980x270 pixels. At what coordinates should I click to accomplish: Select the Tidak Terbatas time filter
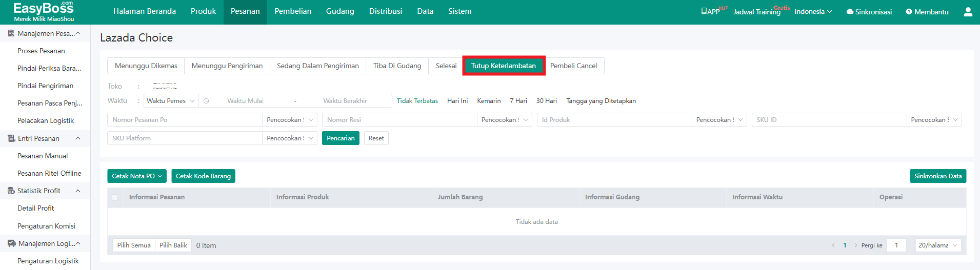click(417, 101)
